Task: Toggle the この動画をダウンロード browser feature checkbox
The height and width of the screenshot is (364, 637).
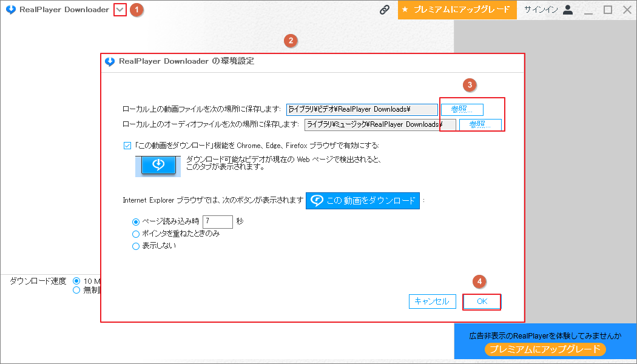Action: (127, 146)
